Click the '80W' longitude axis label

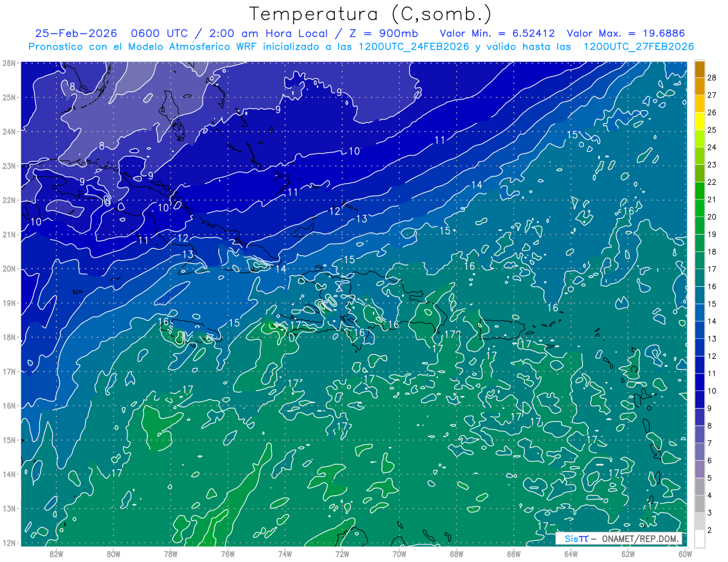(113, 554)
